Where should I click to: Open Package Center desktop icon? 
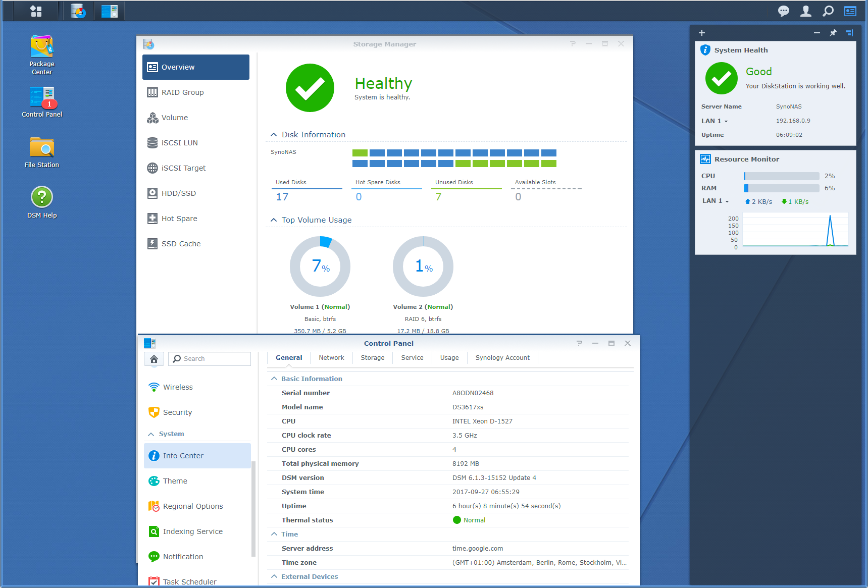pyautogui.click(x=42, y=55)
